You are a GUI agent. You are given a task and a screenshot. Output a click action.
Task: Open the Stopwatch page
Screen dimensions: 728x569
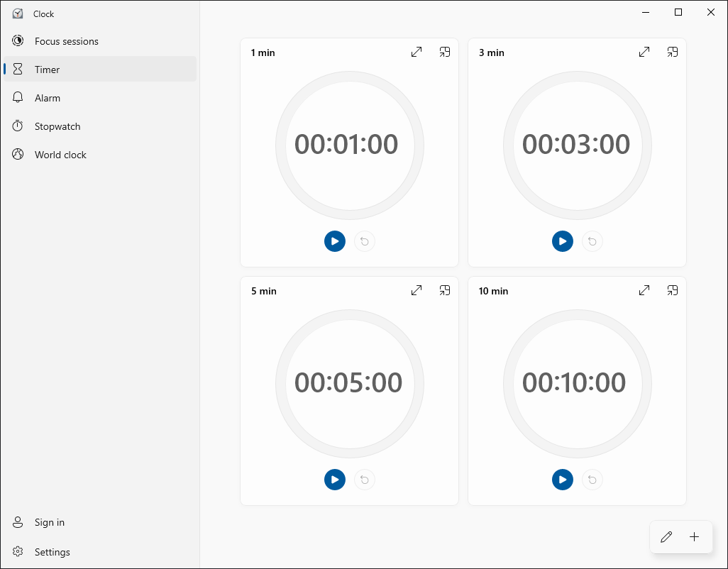pos(100,126)
